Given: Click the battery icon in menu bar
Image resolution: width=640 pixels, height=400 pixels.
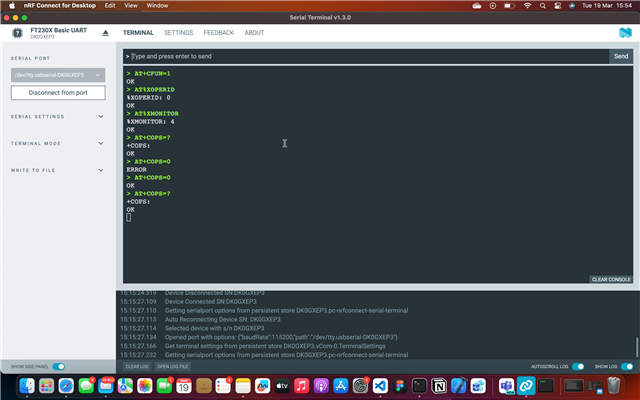Looking at the screenshot, I should [x=509, y=6].
